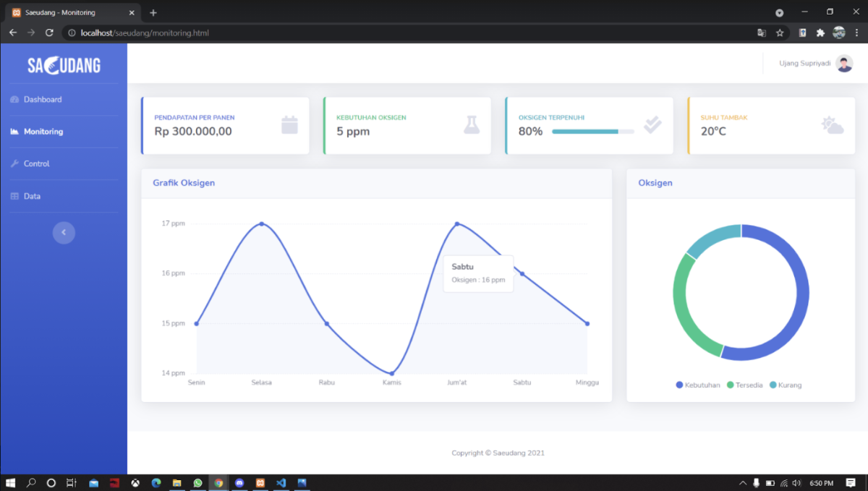Open the browser extensions puzzle icon
This screenshot has width=868, height=491.
820,33
